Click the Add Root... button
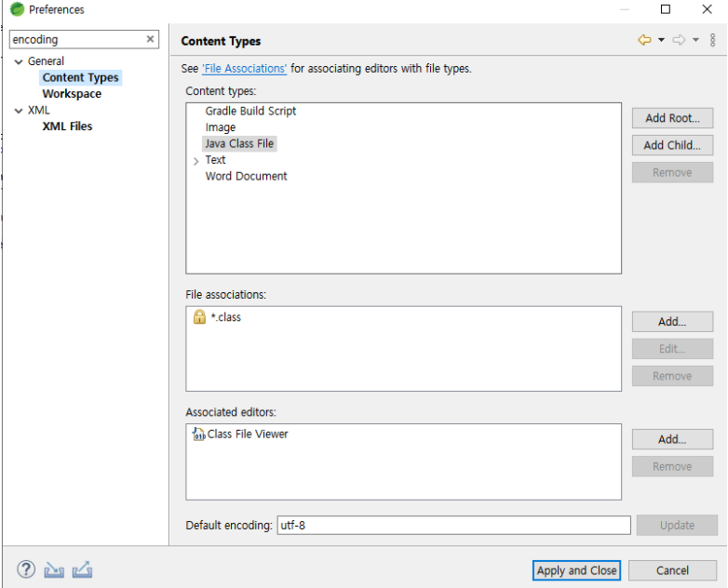The image size is (728, 588). click(672, 118)
